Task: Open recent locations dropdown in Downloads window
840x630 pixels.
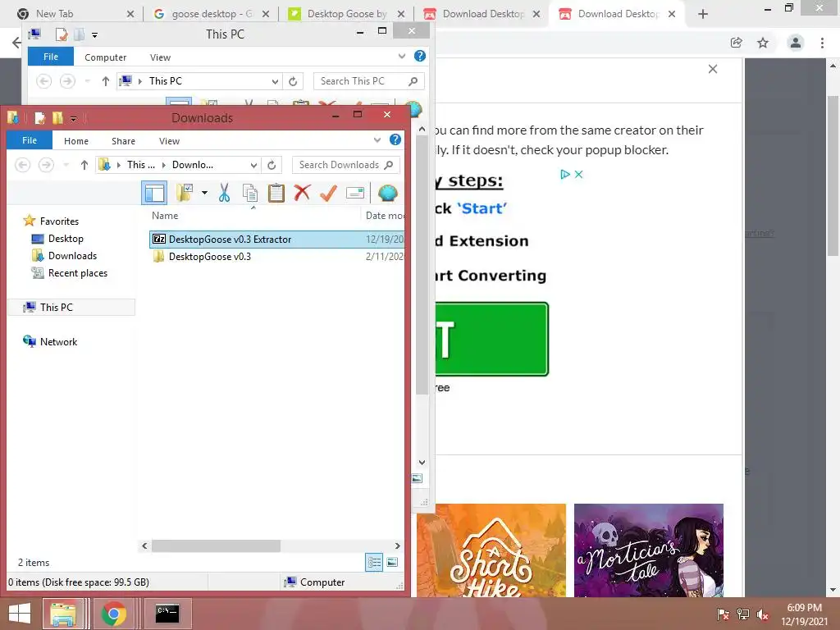Action: pos(66,165)
